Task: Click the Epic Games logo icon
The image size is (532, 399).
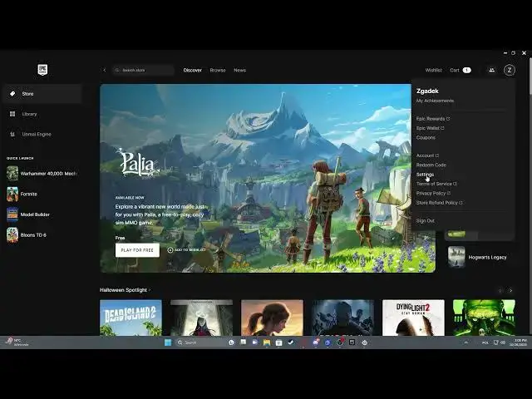Action: click(42, 70)
